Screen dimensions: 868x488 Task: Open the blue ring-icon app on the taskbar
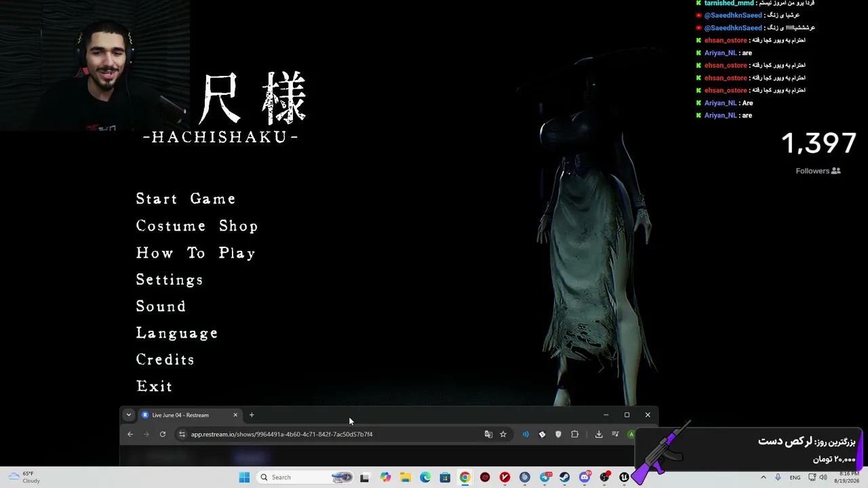click(x=524, y=477)
